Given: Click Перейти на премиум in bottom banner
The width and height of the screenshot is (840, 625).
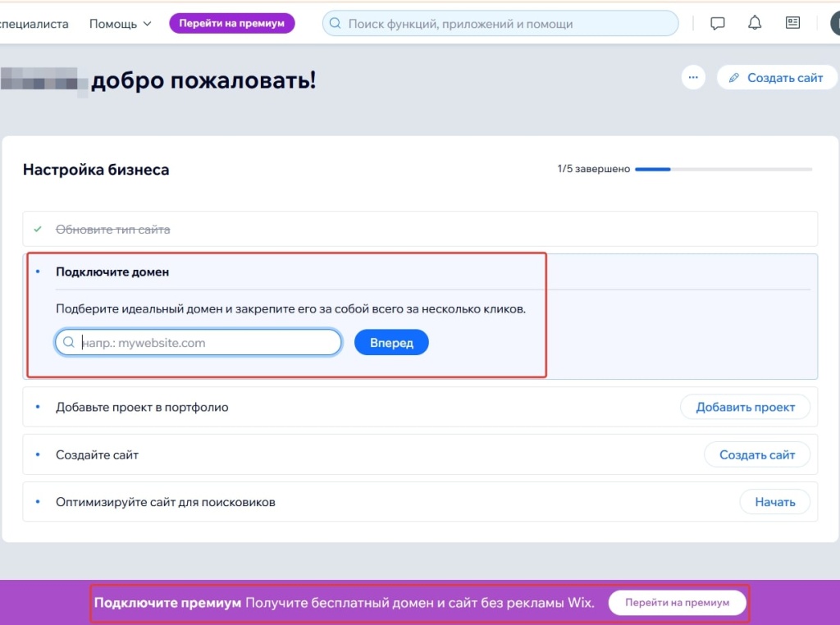Looking at the screenshot, I should (x=677, y=603).
